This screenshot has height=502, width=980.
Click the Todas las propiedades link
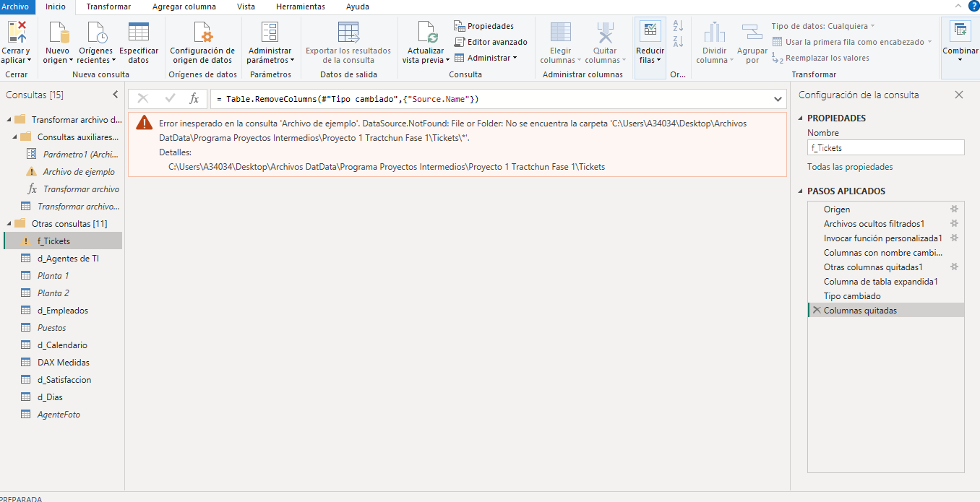(x=850, y=167)
